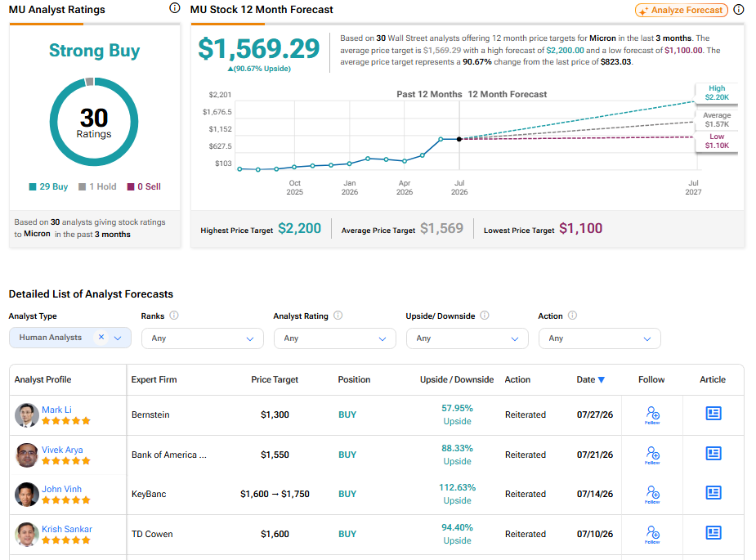Click info icon next to MU Analyst Ratings
Image resolution: width=756 pixels, height=560 pixels.
[175, 8]
